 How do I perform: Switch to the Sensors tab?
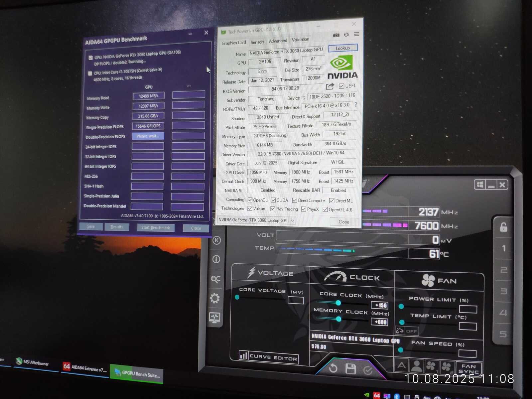click(257, 42)
